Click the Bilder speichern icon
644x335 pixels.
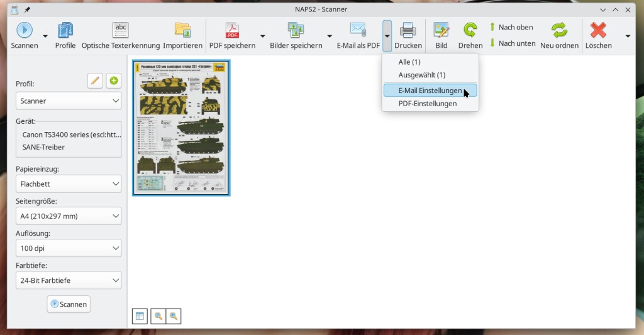296,30
